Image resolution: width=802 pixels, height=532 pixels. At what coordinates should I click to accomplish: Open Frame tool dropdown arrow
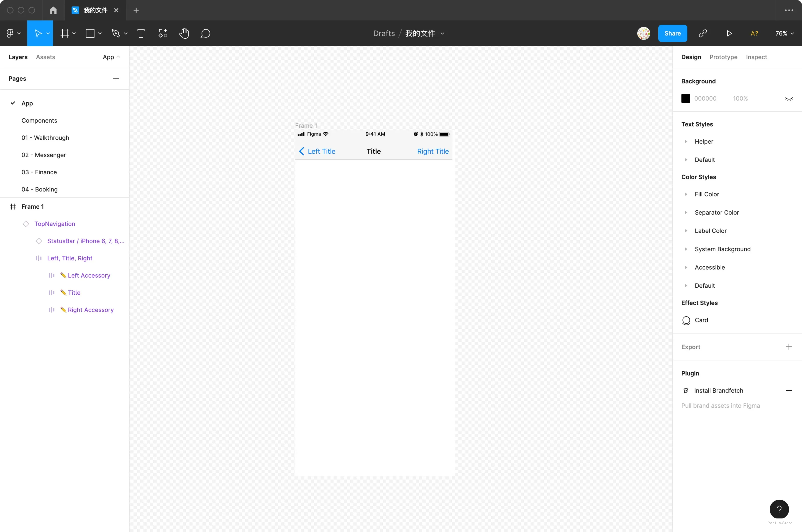(74, 33)
